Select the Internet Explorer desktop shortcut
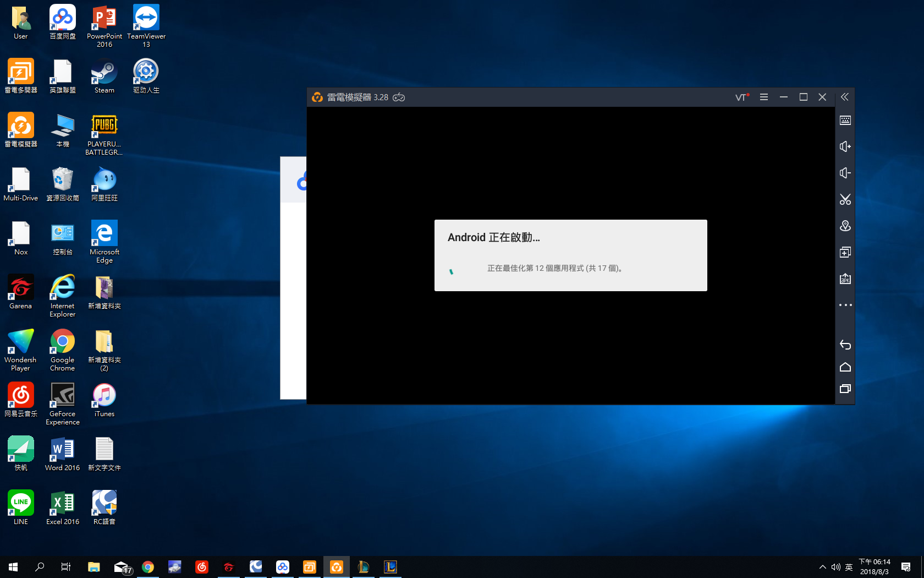Viewport: 924px width, 578px height. click(63, 296)
